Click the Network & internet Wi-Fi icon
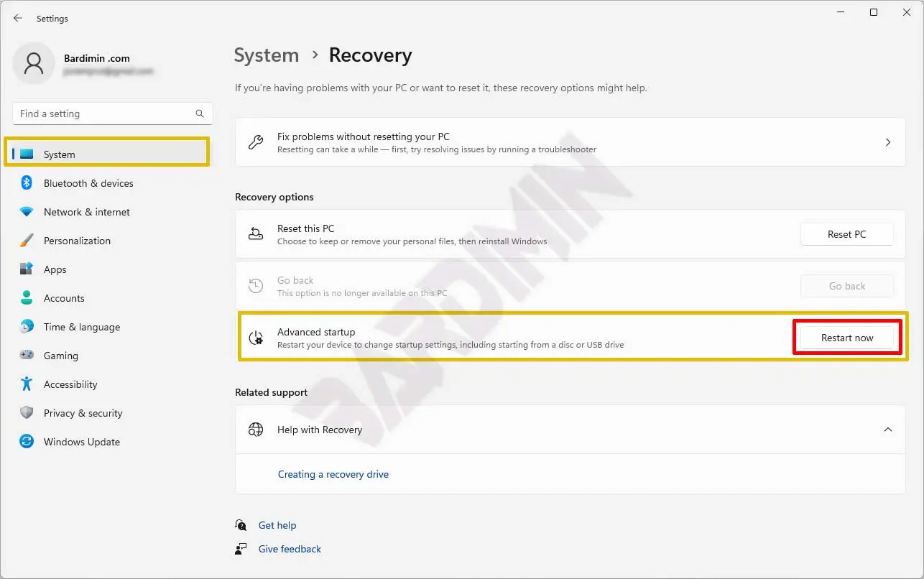The width and height of the screenshot is (924, 579). point(27,212)
